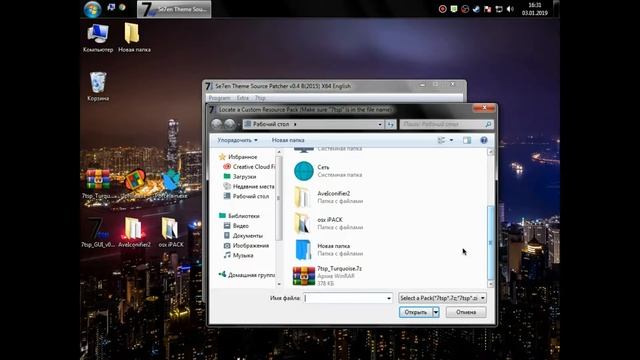Expand the view options dropdown arrow
Screen dimensions: 640x360
(451, 140)
